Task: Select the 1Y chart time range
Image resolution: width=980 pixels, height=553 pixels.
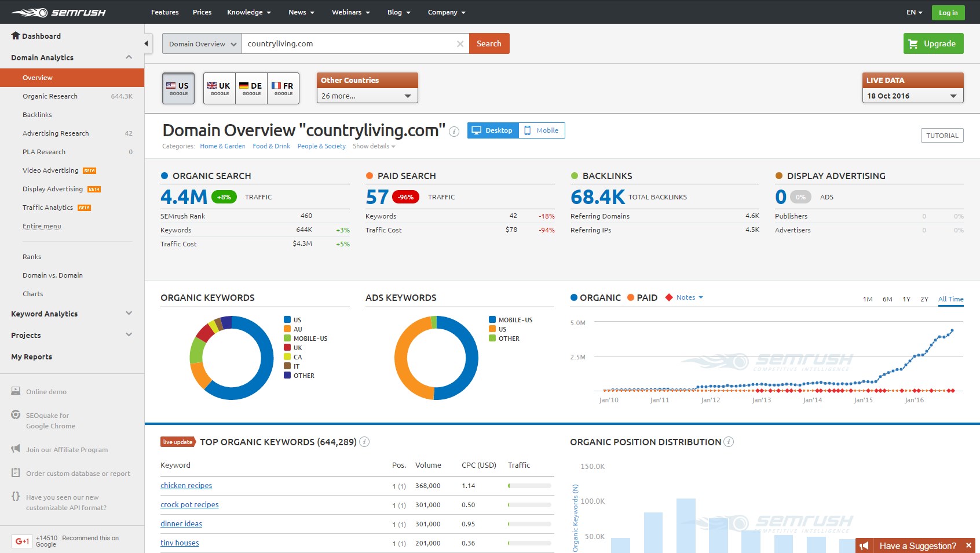Action: click(906, 299)
